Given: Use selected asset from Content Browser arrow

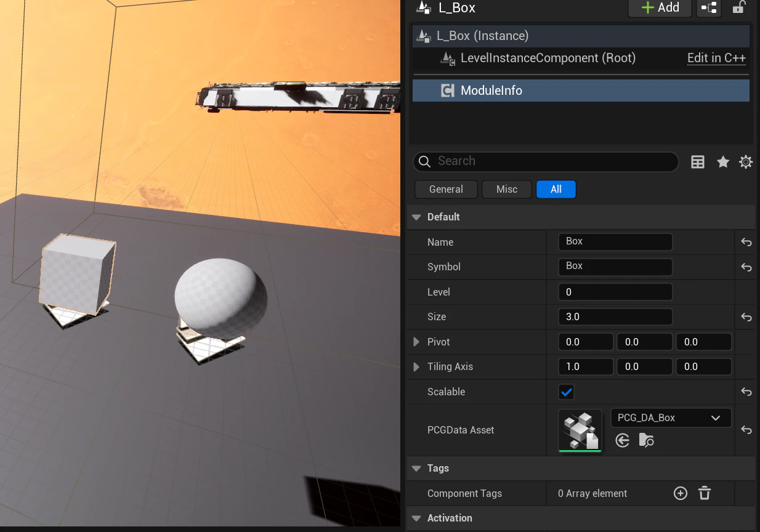Looking at the screenshot, I should click(x=623, y=440).
